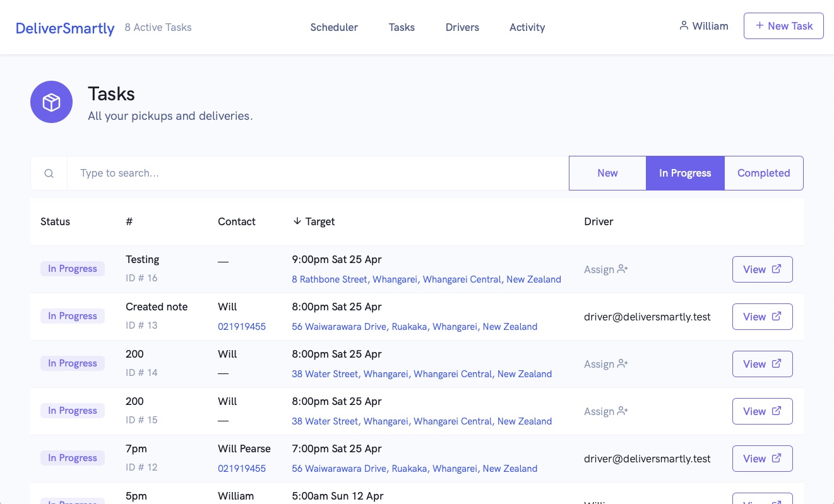Click the In Progress badge for Created note

[x=73, y=316]
